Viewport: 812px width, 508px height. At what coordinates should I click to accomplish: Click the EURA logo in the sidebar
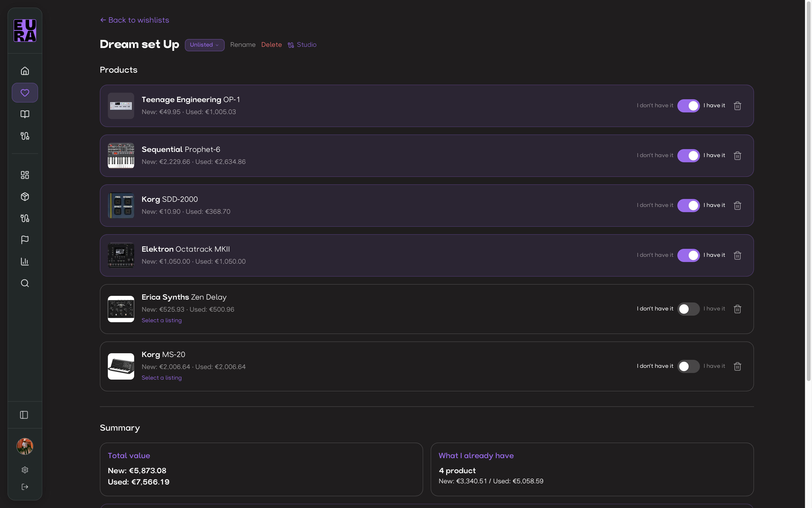point(25,31)
